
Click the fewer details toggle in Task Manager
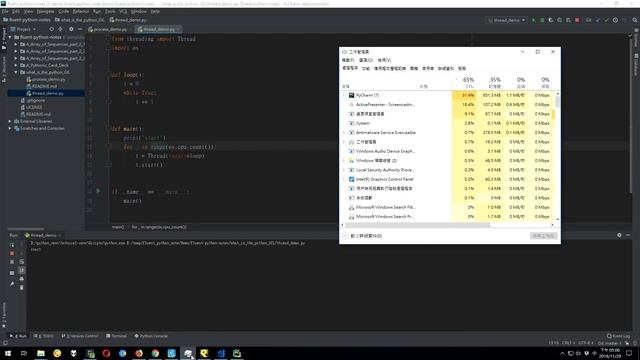tap(363, 236)
